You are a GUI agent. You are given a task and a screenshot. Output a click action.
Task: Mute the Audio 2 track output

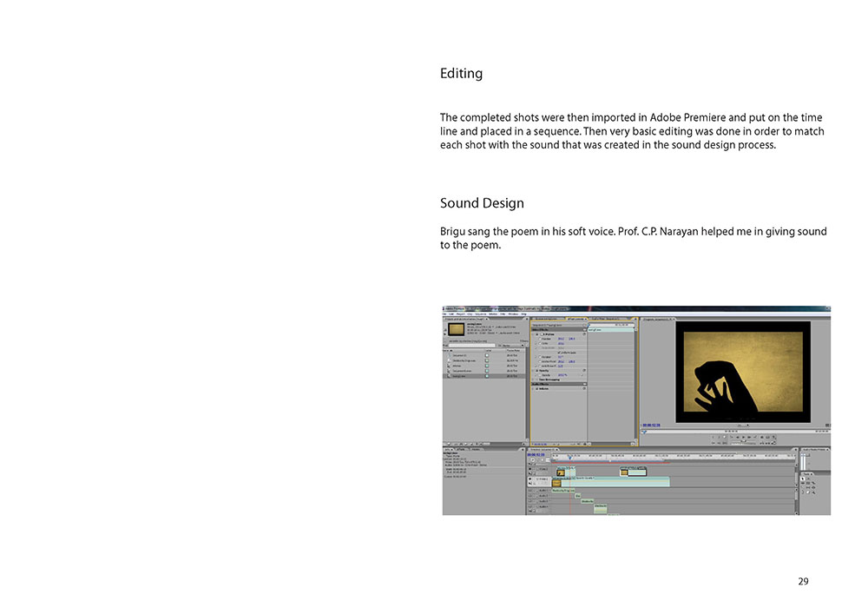click(530, 496)
